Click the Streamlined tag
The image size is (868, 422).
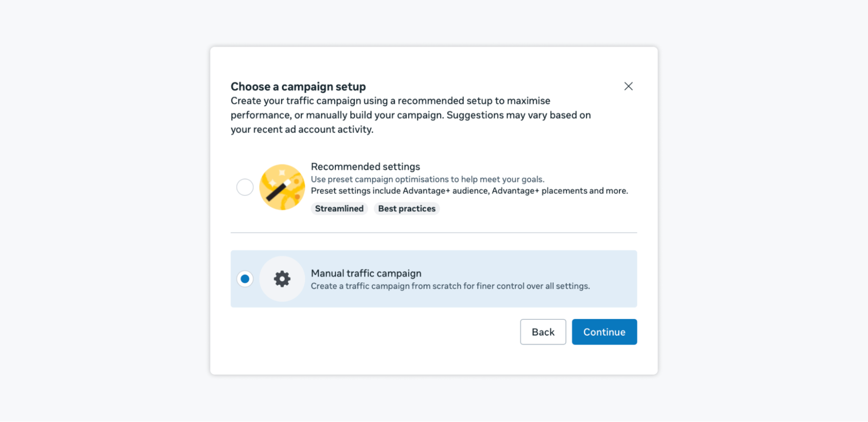339,209
